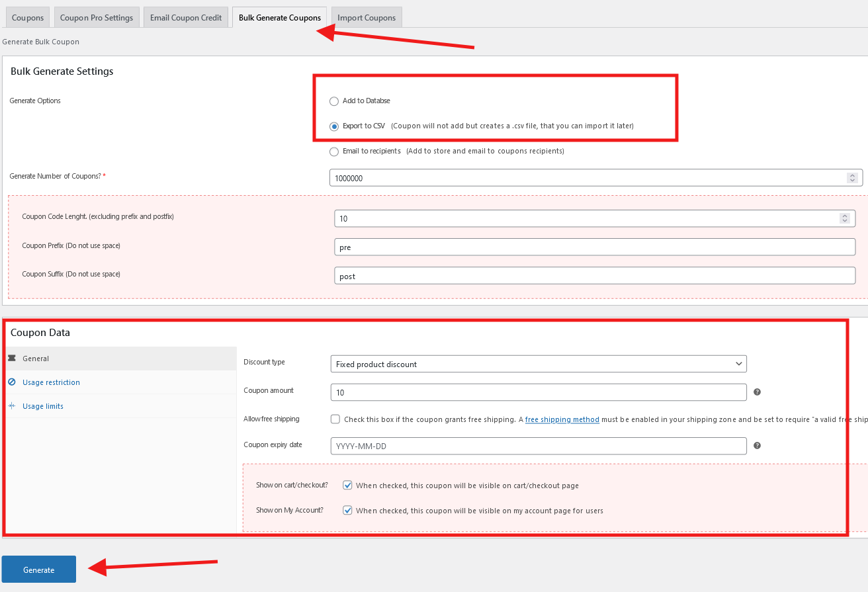The width and height of the screenshot is (868, 592).
Task: Click the Usage limits icon
Action: [x=12, y=406]
